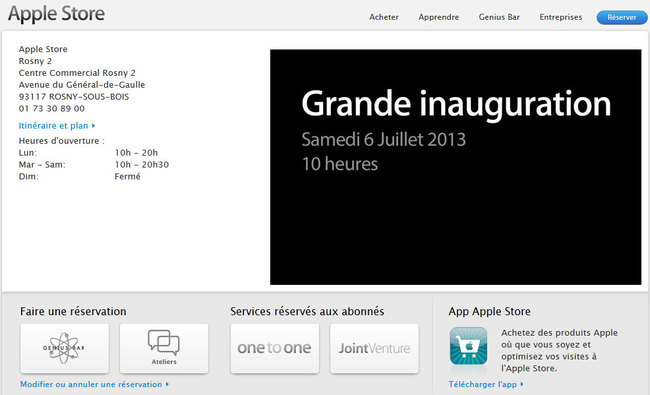Click the address line 93117 ROSNY-SOUS-BOIS
650x395 pixels.
pos(74,97)
